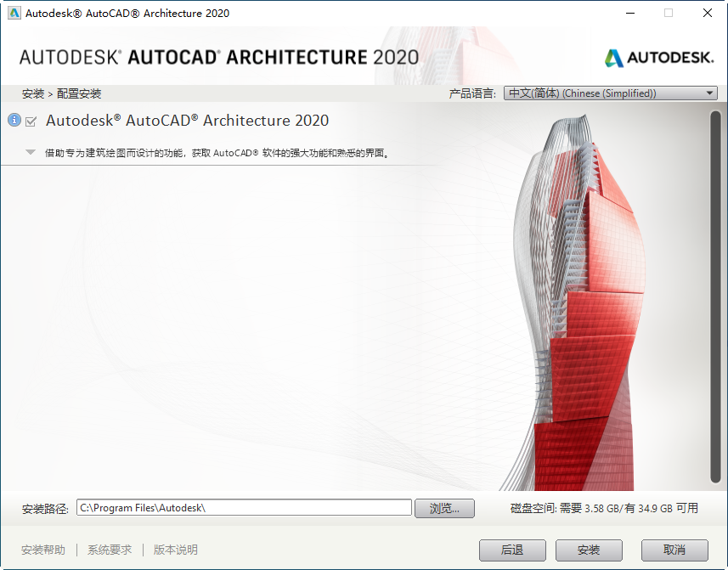Open the 安装帮助 installation help link

coord(43,550)
